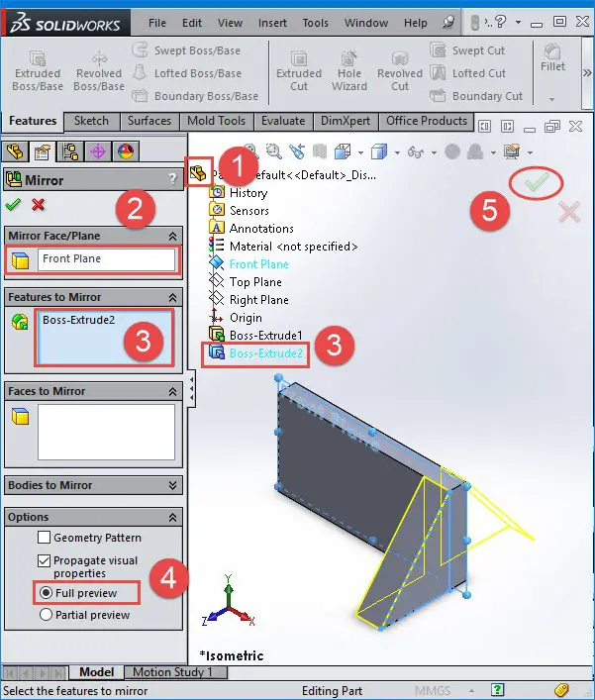Open the ConfigurationManager tab icon
The height and width of the screenshot is (700, 595).
[x=70, y=151]
